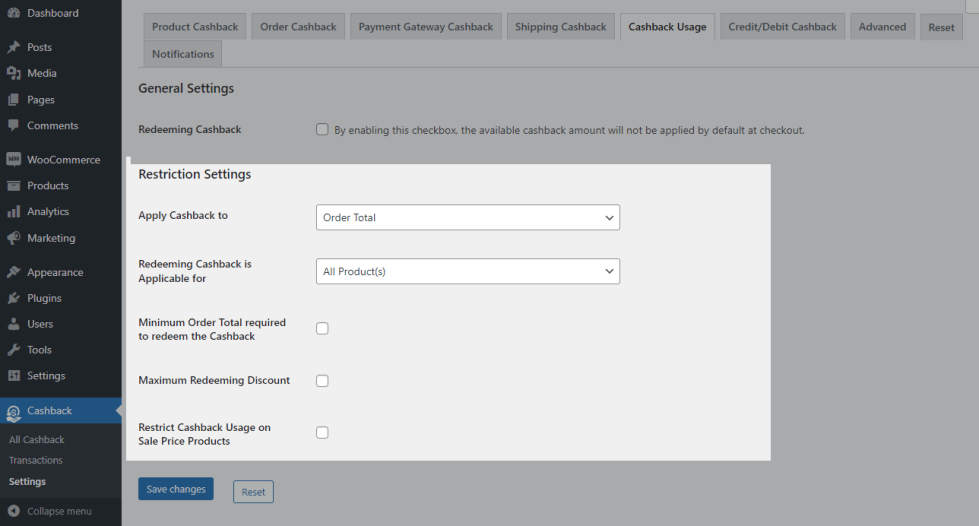Enable the Redeeming Cashback checkbox
Viewport: 979px width, 526px height.
click(x=322, y=129)
